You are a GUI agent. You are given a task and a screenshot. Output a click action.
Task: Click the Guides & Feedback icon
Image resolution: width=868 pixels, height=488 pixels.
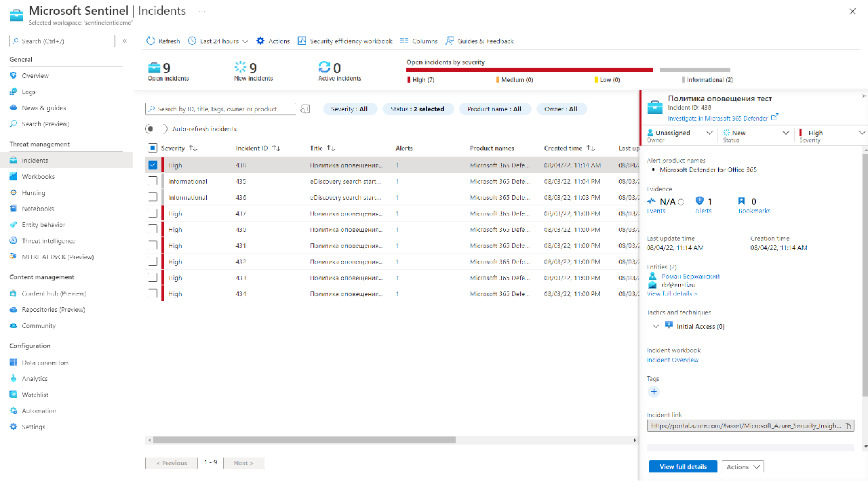point(450,41)
